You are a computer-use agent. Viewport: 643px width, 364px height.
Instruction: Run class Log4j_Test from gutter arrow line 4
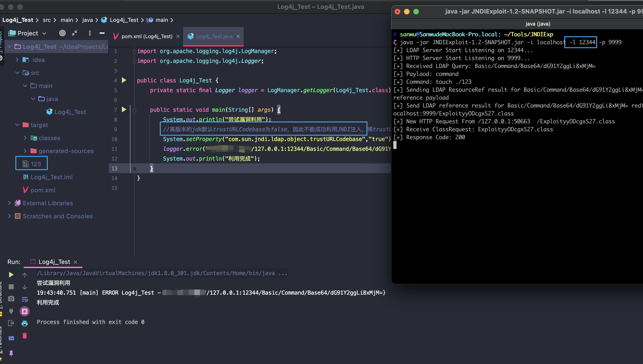124,80
